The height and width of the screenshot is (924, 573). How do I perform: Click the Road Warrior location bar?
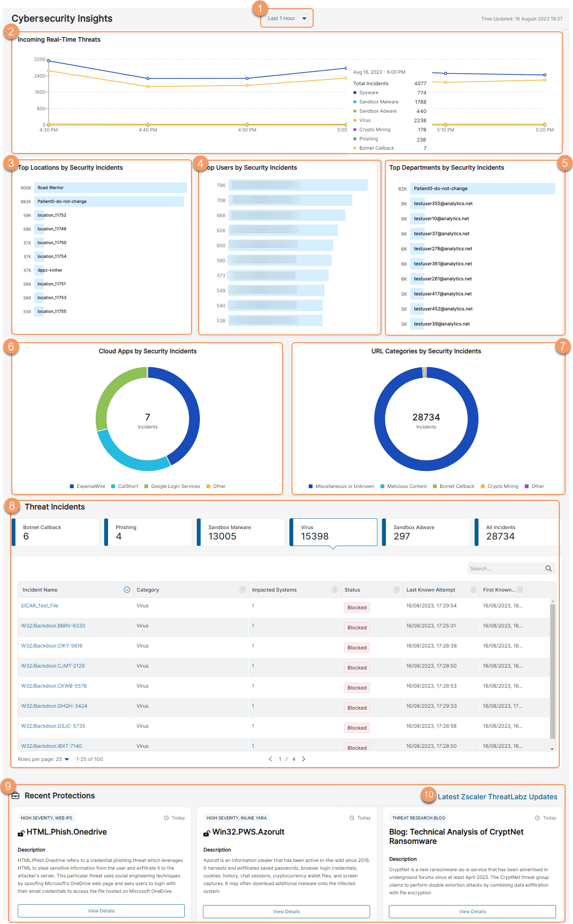tap(110, 188)
